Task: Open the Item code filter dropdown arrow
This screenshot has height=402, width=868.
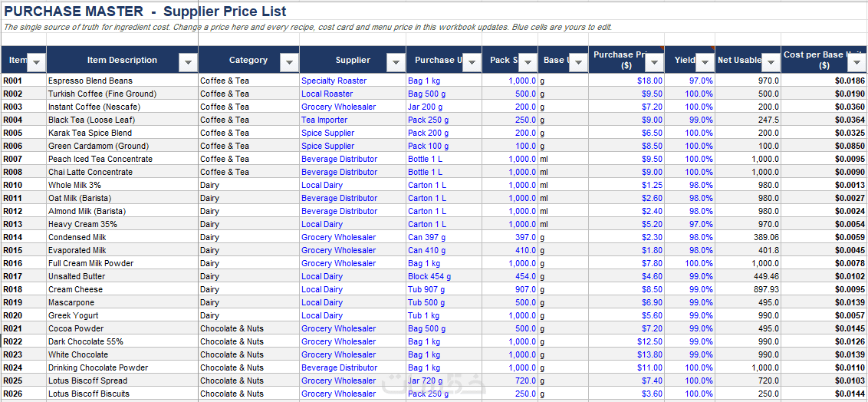Action: click(37, 63)
